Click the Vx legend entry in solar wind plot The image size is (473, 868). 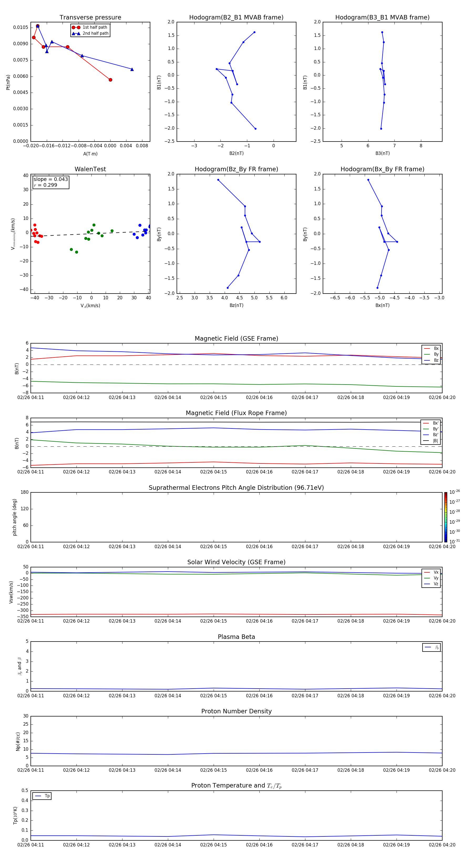coord(431,572)
